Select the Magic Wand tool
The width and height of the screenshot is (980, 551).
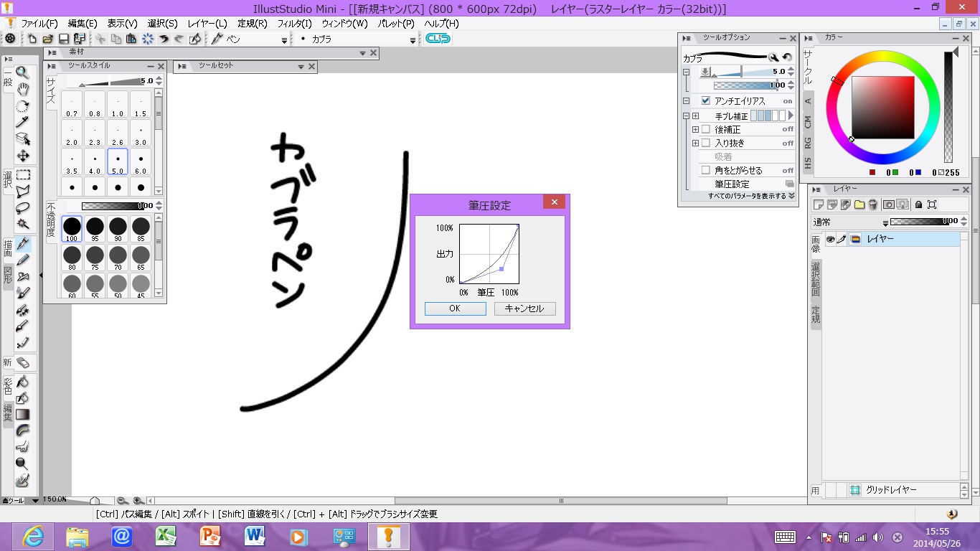click(22, 224)
